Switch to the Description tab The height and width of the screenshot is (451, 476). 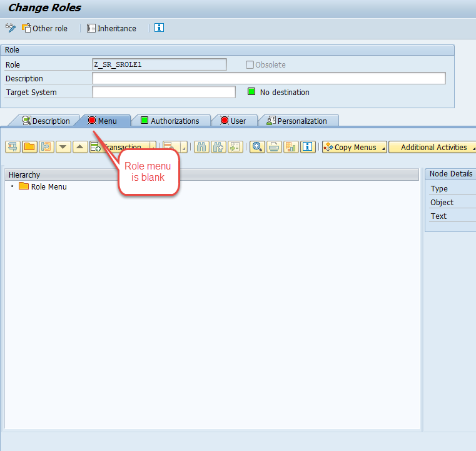pyautogui.click(x=46, y=121)
